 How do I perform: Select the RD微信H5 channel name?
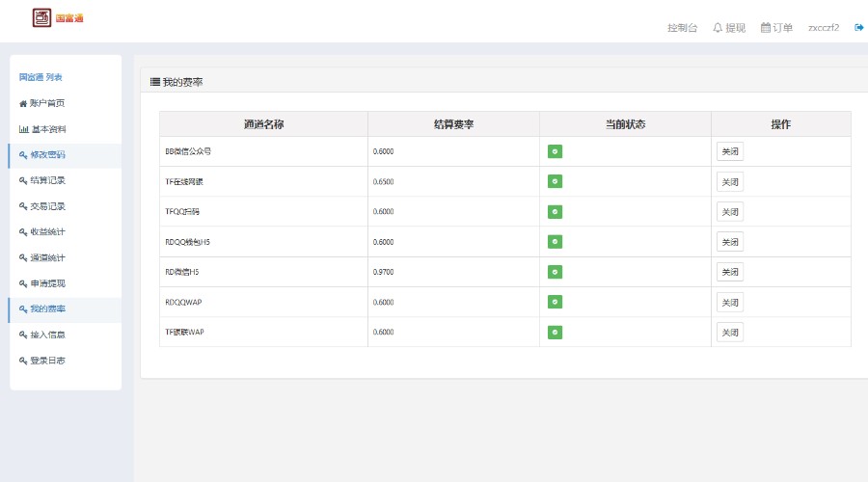[181, 272]
